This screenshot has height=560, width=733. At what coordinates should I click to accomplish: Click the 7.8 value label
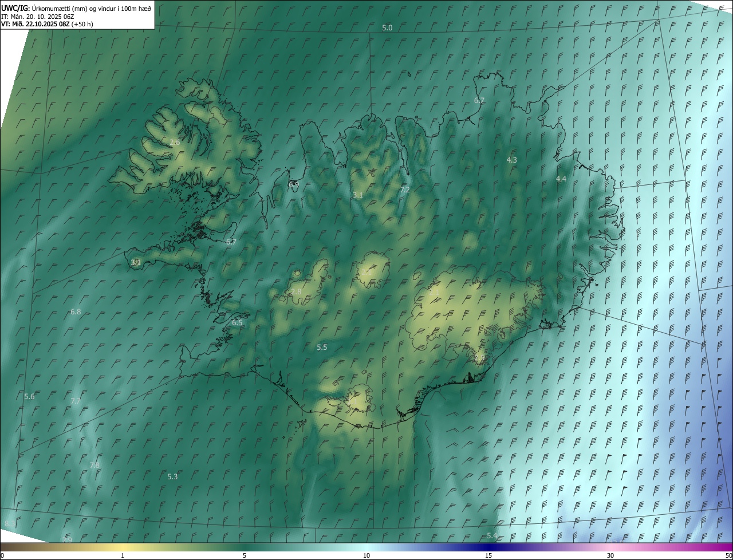[94, 465]
